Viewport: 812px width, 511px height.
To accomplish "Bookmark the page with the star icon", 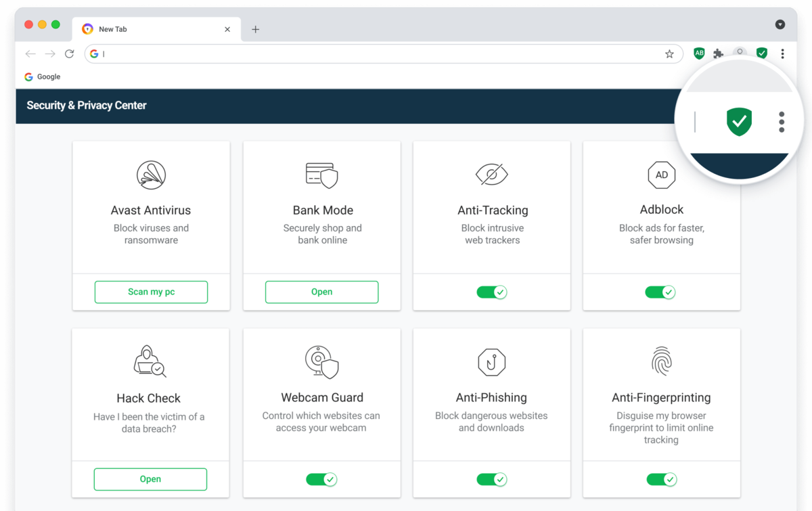I will [669, 54].
